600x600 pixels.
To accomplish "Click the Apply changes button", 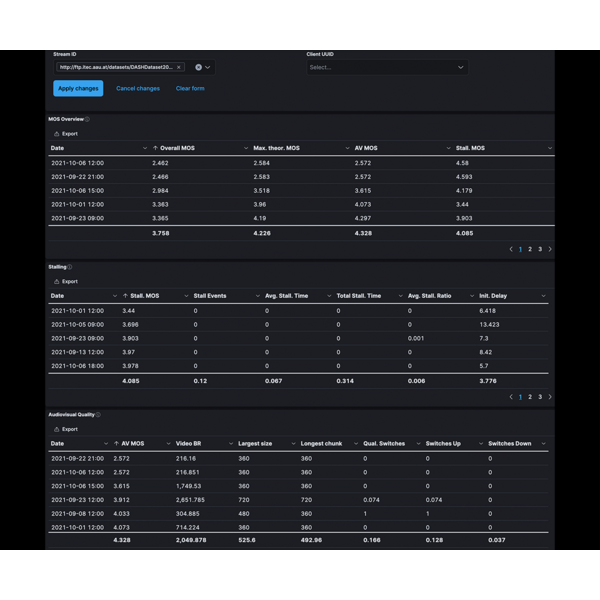I will point(78,88).
